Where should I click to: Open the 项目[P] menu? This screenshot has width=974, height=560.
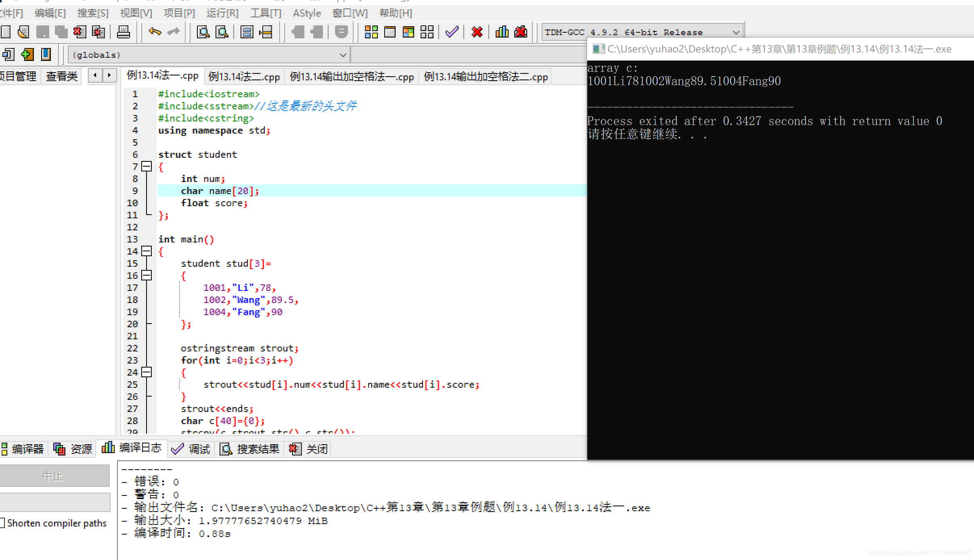coord(179,13)
